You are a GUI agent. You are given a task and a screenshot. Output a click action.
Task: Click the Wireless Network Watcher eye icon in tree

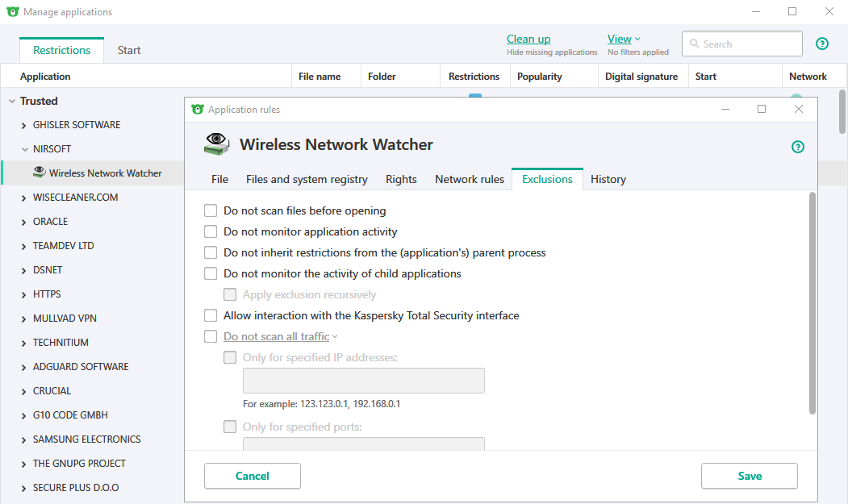39,173
